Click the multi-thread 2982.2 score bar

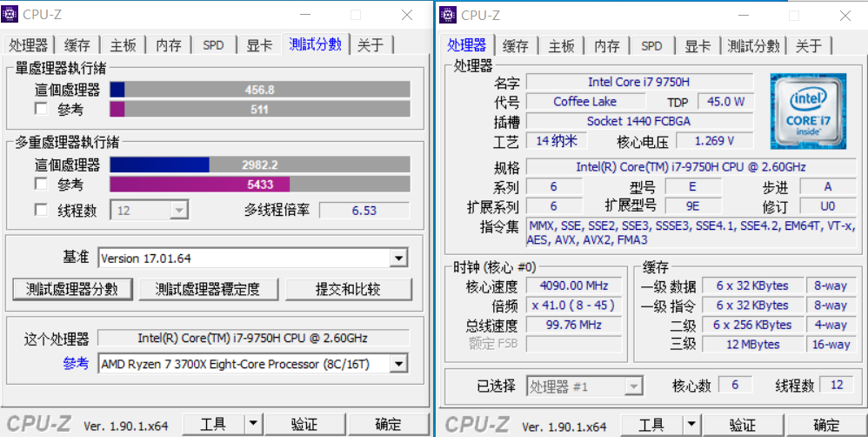point(260,165)
